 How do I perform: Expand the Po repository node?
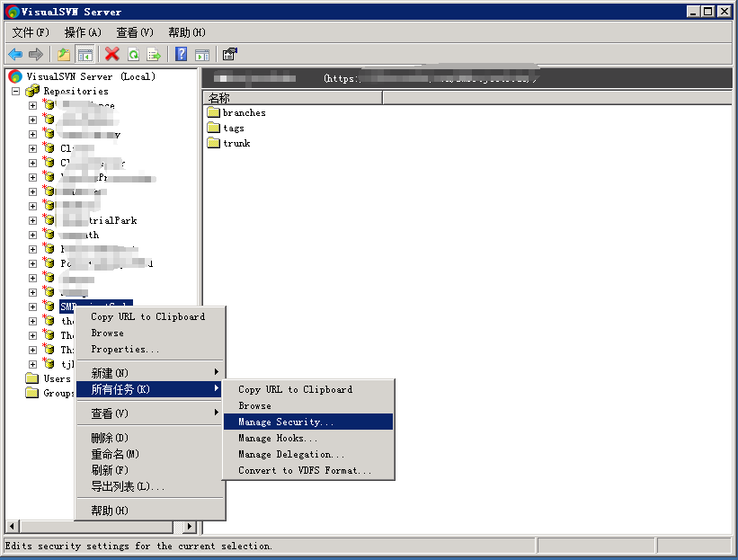tap(32, 263)
